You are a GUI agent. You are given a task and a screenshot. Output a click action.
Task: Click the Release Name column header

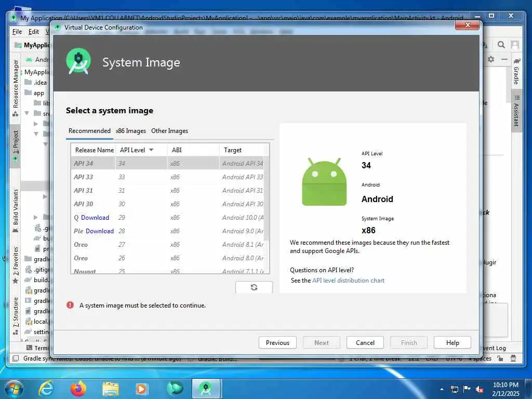[x=94, y=150]
